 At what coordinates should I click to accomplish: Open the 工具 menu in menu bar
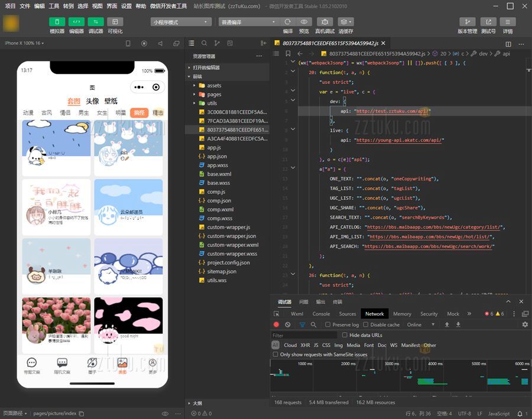point(54,6)
